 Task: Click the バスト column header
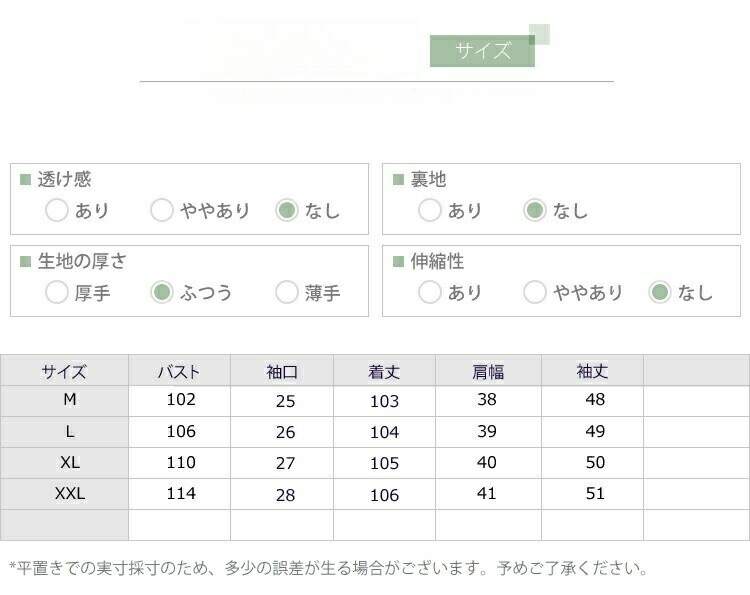point(179,371)
